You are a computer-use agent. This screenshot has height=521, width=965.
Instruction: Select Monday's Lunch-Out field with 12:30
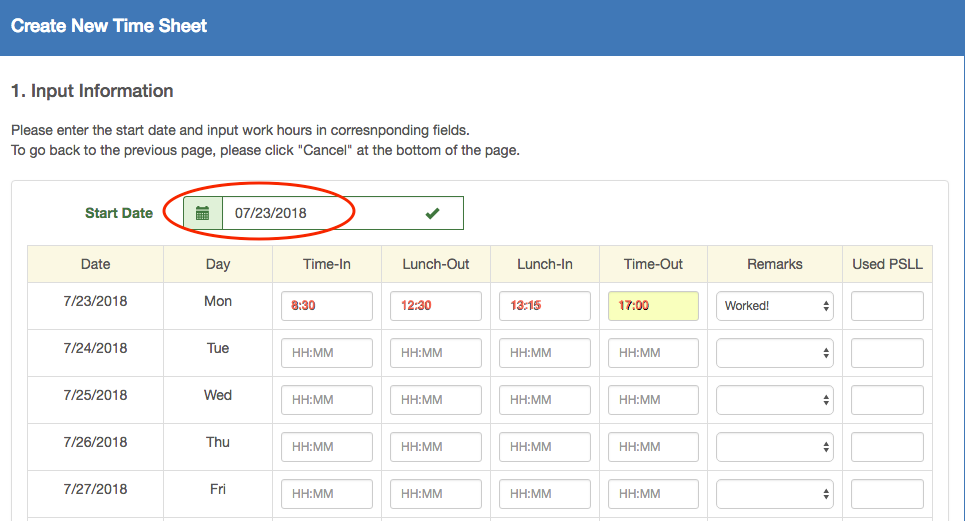point(436,306)
